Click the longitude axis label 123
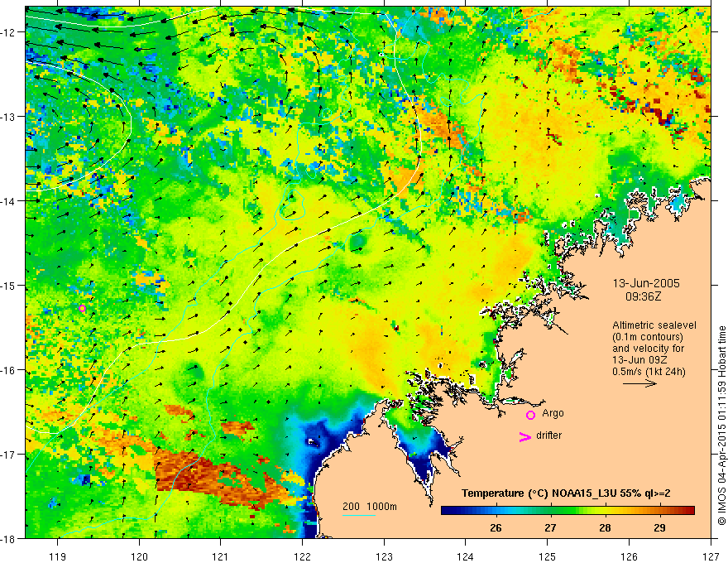 384,557
